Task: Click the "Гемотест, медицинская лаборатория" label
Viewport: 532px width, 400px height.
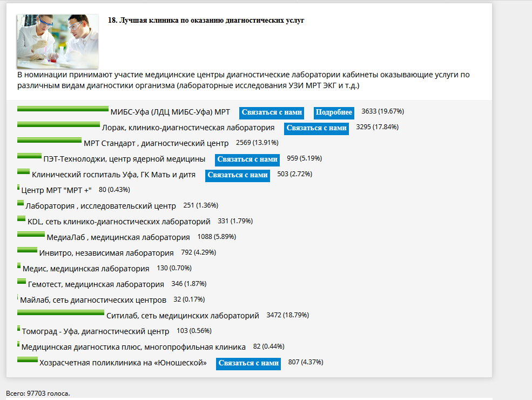Action: (x=96, y=284)
